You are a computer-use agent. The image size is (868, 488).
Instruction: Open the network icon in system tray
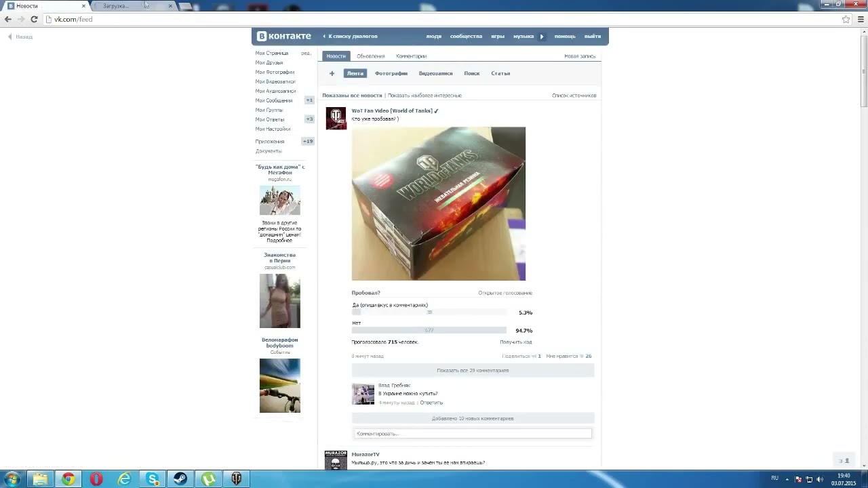[809, 479]
